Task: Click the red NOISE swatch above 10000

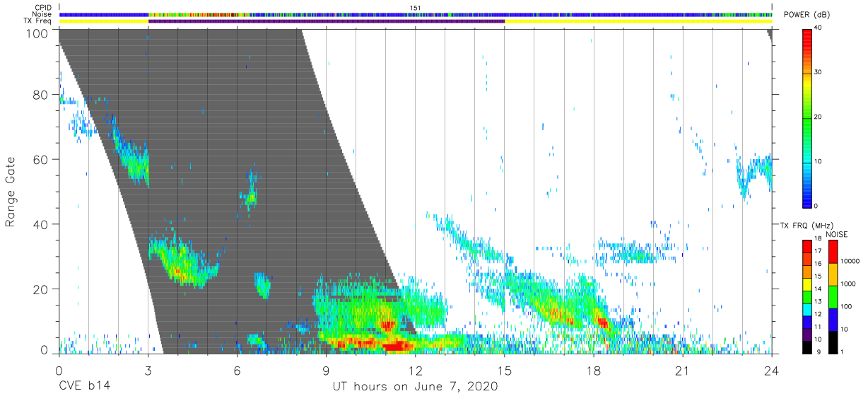Action: (833, 252)
